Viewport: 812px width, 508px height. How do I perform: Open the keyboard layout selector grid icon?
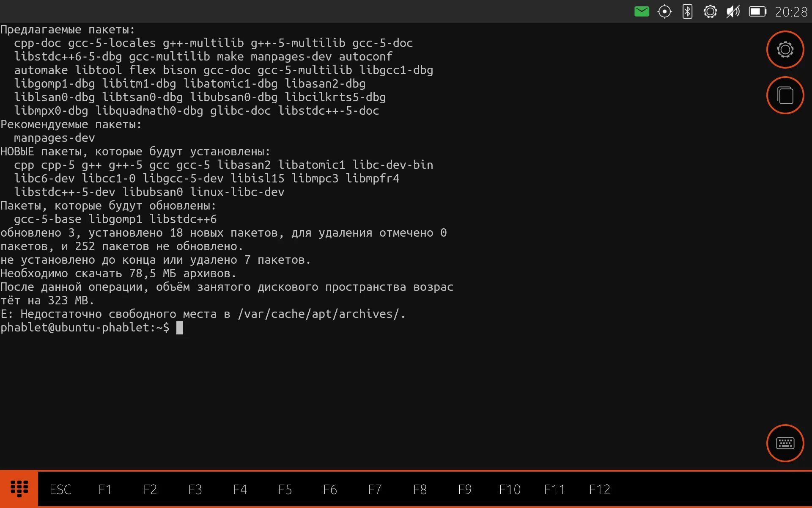19,489
